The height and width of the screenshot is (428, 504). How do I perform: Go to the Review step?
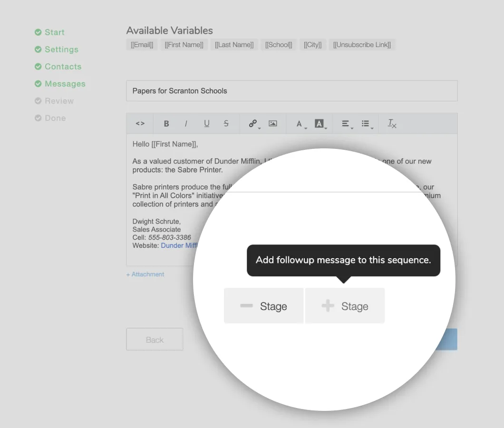pyautogui.click(x=54, y=101)
